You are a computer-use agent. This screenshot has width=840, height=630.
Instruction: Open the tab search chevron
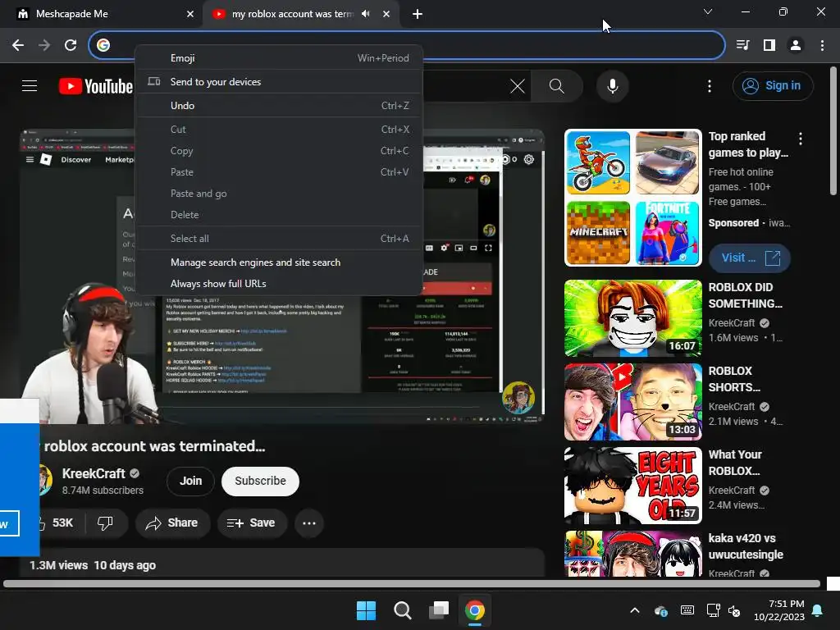pyautogui.click(x=708, y=11)
